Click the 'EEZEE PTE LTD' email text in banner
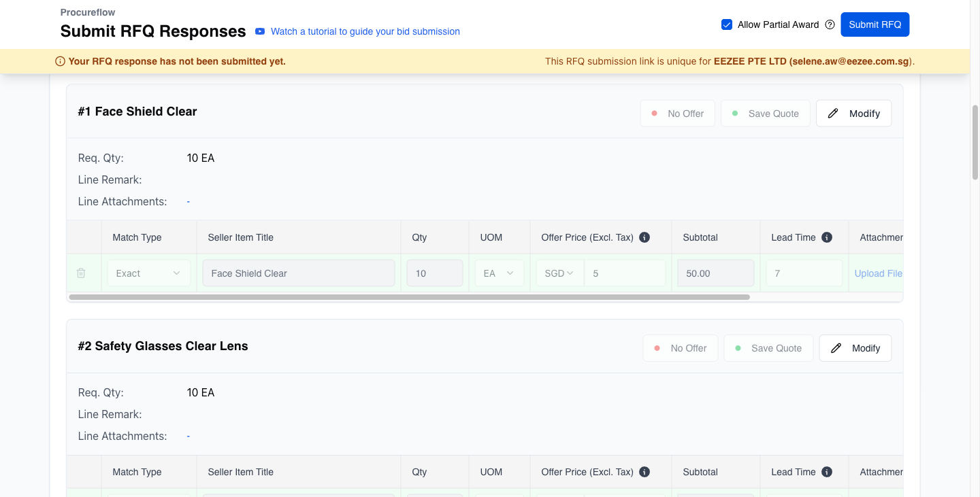 click(x=813, y=61)
